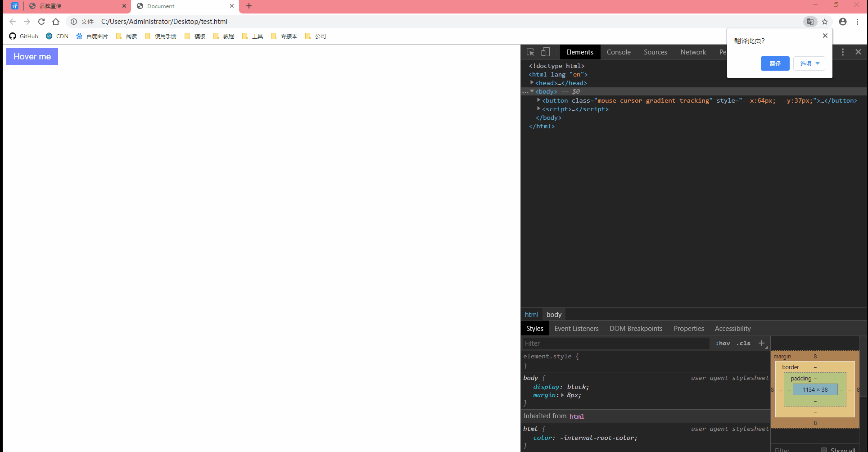868x452 pixels.
Task: Toggle the .cls class editor
Action: pyautogui.click(x=743, y=343)
